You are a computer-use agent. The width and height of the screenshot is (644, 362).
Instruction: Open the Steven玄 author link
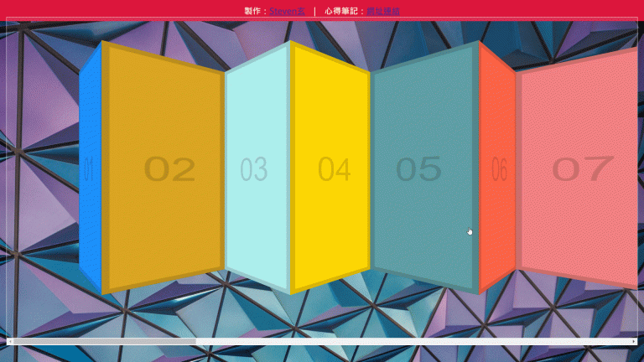click(287, 12)
